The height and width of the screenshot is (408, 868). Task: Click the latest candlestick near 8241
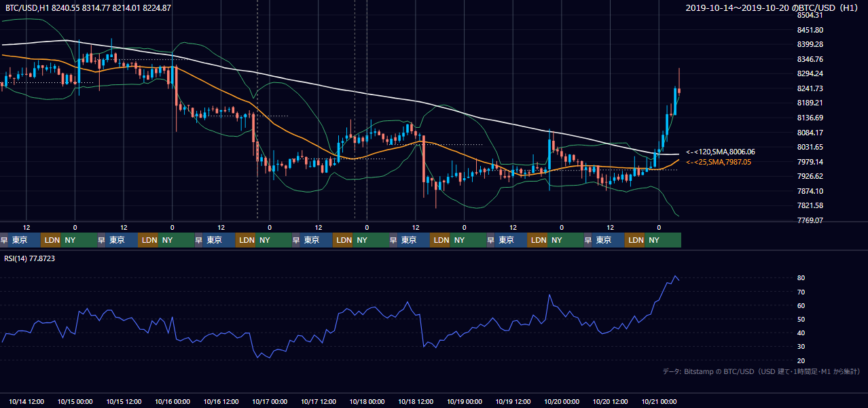click(x=679, y=90)
